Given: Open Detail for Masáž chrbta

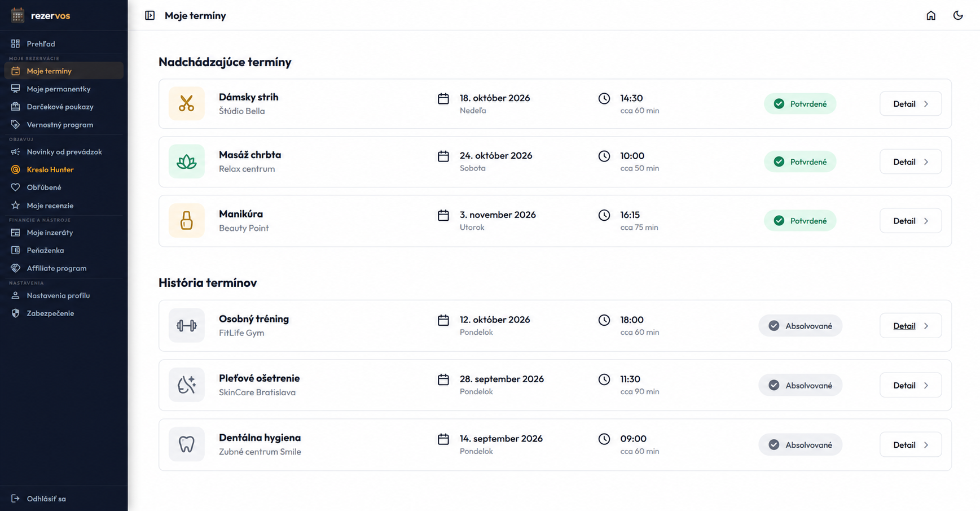Looking at the screenshot, I should coord(910,162).
